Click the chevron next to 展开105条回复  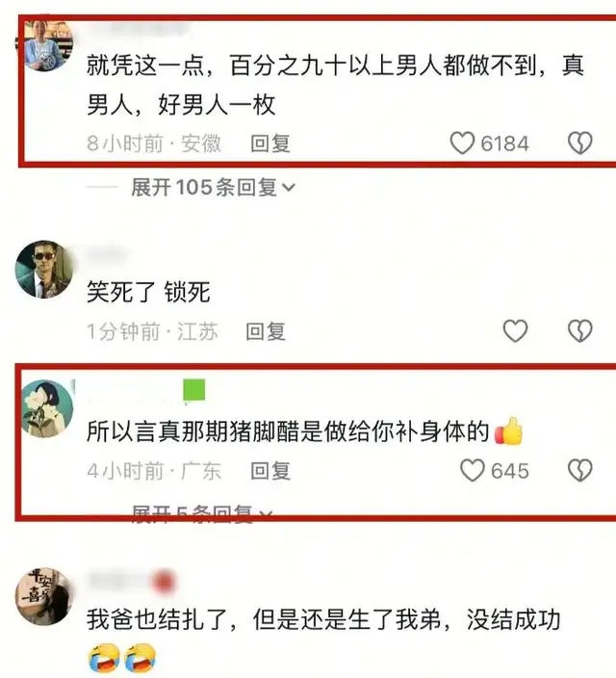click(289, 188)
